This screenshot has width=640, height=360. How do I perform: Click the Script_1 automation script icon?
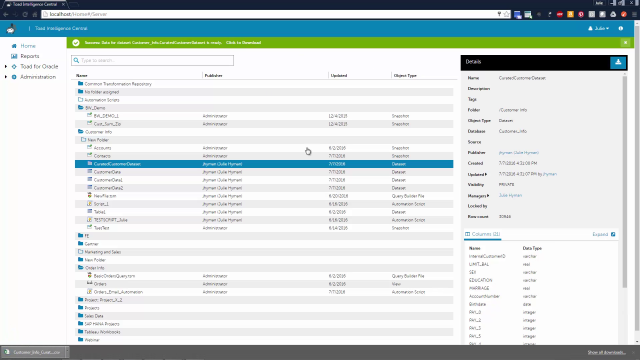tap(90, 204)
